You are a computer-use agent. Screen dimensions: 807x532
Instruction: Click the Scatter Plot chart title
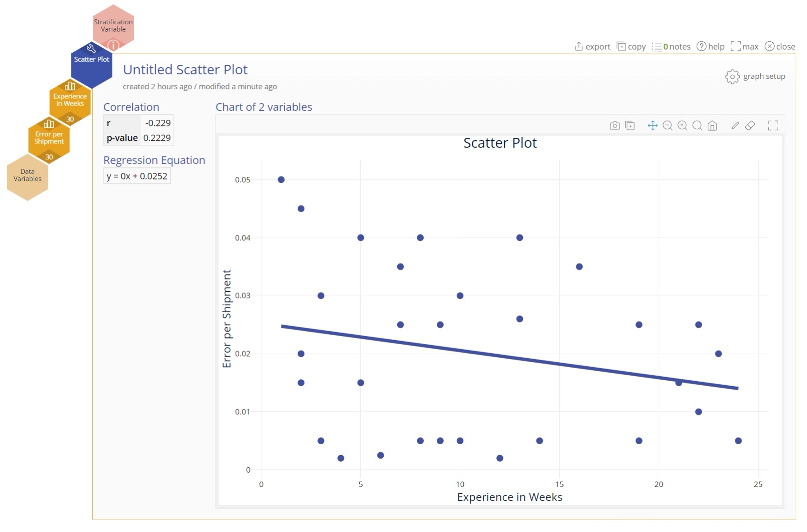(x=500, y=143)
